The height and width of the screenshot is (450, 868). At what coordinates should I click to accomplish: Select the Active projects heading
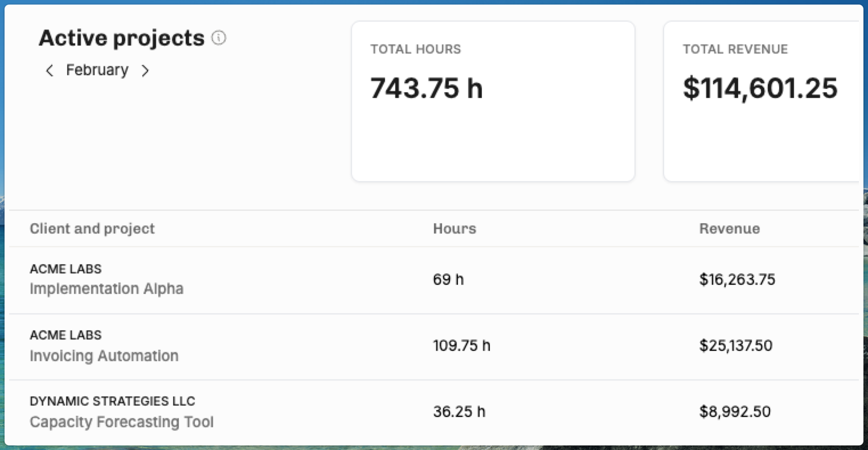(x=121, y=38)
